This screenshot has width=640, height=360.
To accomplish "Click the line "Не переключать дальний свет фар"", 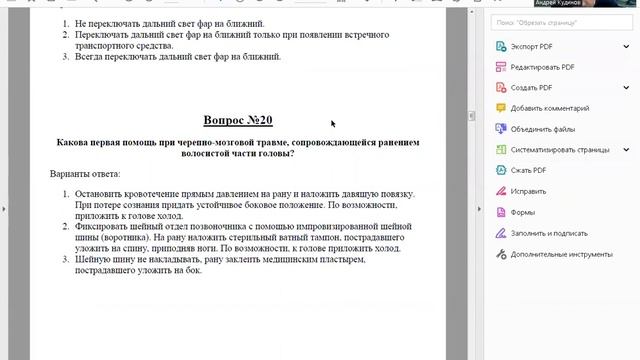I will coord(169,24).
